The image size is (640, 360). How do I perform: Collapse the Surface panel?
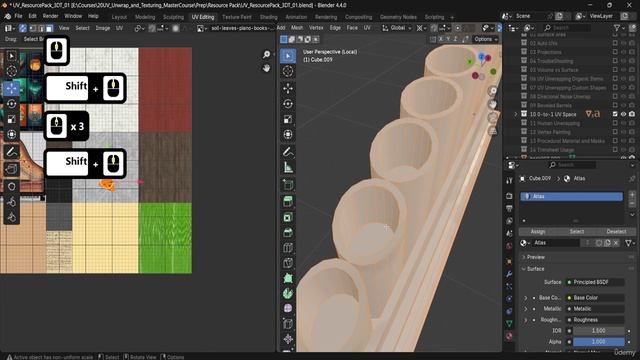(524, 269)
